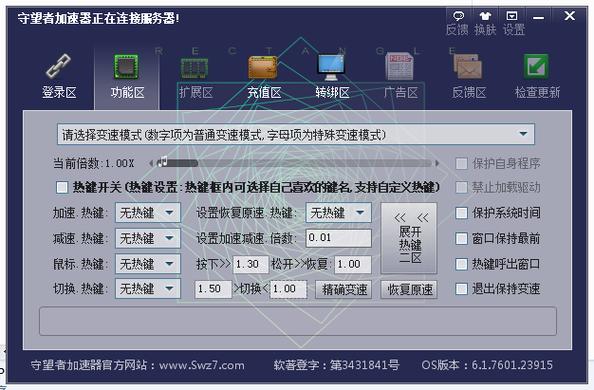Image resolution: width=594 pixels, height=390 pixels.
Task: Open the 扩展区 memory icon
Action: point(194,68)
